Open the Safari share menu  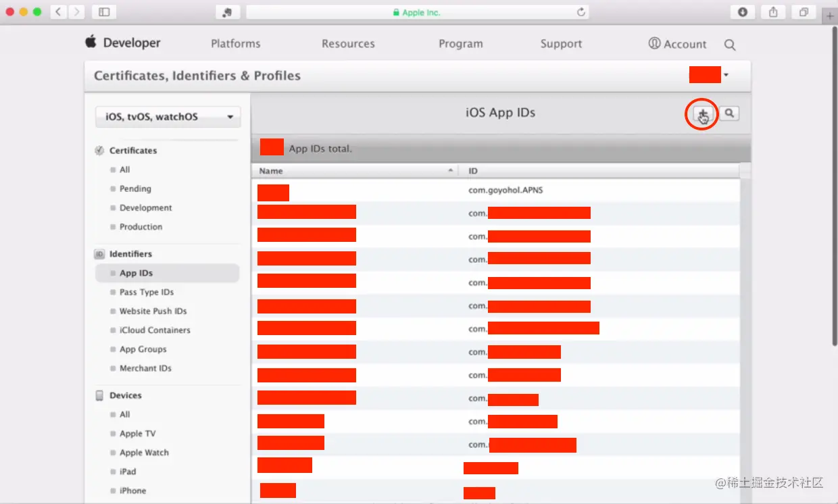773,12
